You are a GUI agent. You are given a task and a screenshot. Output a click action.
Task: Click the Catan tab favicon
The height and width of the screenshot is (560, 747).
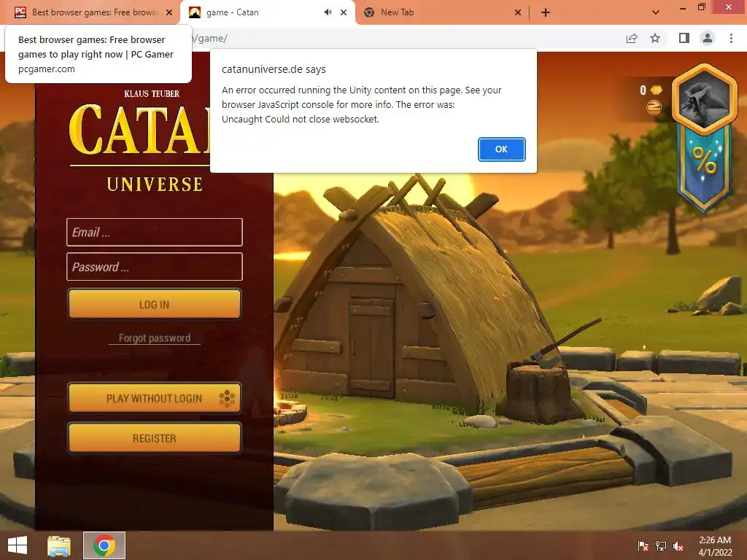click(x=195, y=12)
